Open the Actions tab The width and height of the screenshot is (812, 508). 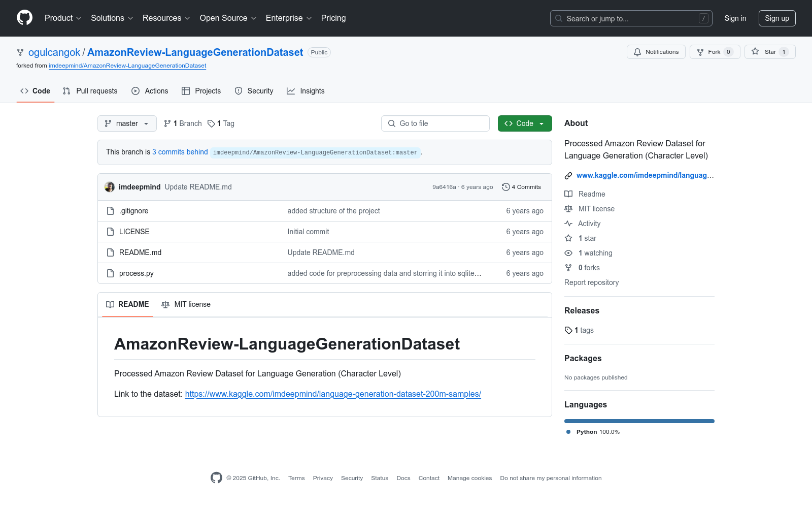coord(150,91)
